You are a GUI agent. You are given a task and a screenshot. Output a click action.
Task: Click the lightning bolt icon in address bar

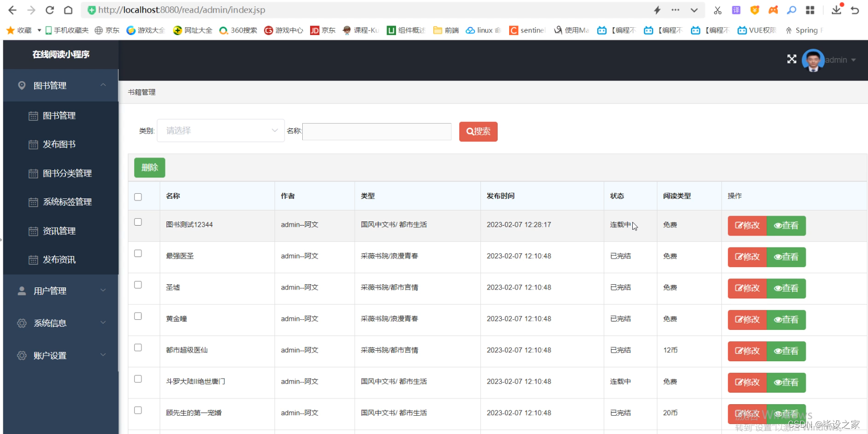click(x=657, y=10)
